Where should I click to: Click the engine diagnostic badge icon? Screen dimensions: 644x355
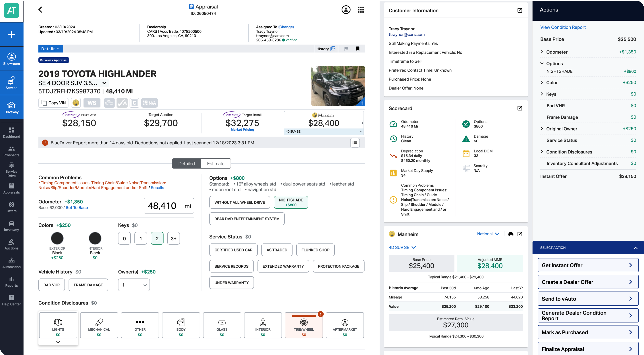point(109,103)
